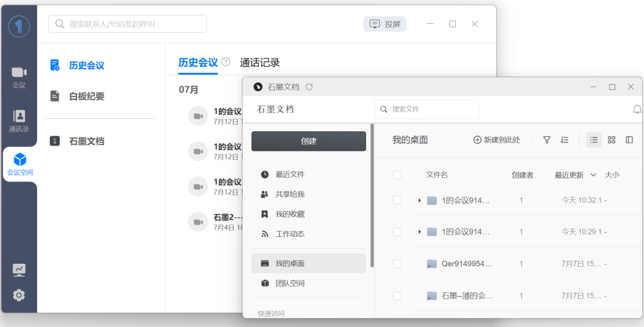Click the folder icon of 1的会议914 at 10:32
644x327 pixels.
point(432,200)
